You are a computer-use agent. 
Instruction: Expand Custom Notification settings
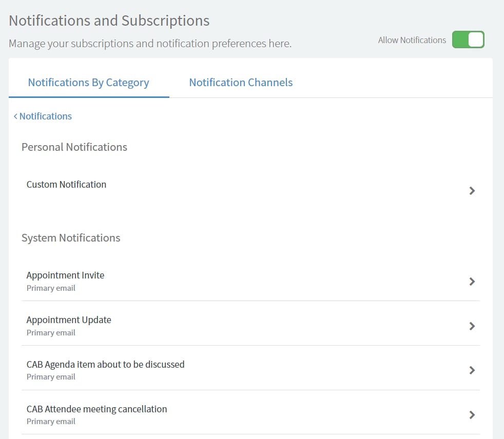[66, 184]
